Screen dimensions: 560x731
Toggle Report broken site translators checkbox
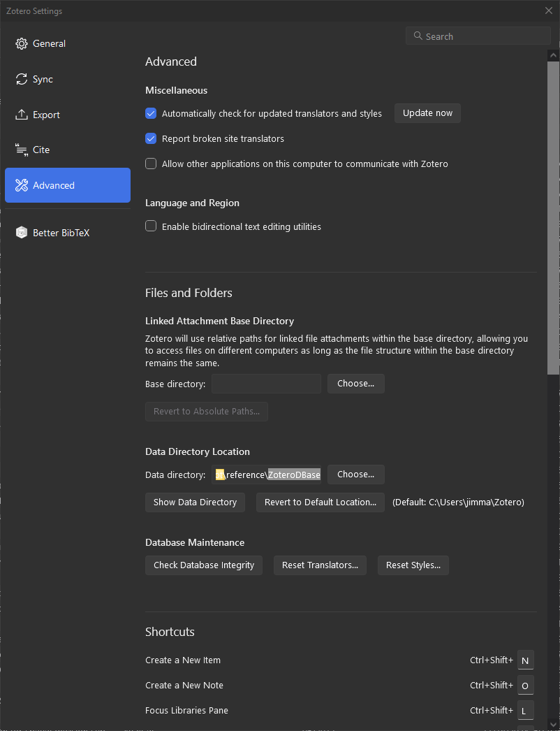151,138
